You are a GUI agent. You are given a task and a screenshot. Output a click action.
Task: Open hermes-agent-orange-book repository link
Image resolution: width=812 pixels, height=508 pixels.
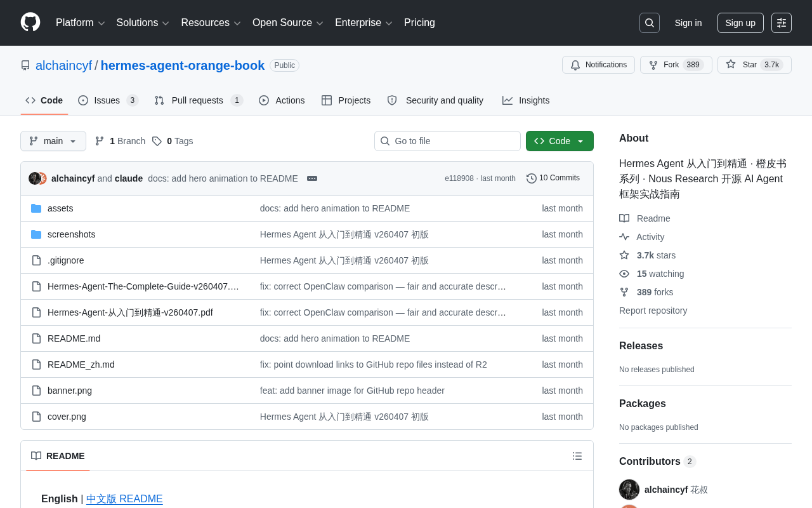183,65
